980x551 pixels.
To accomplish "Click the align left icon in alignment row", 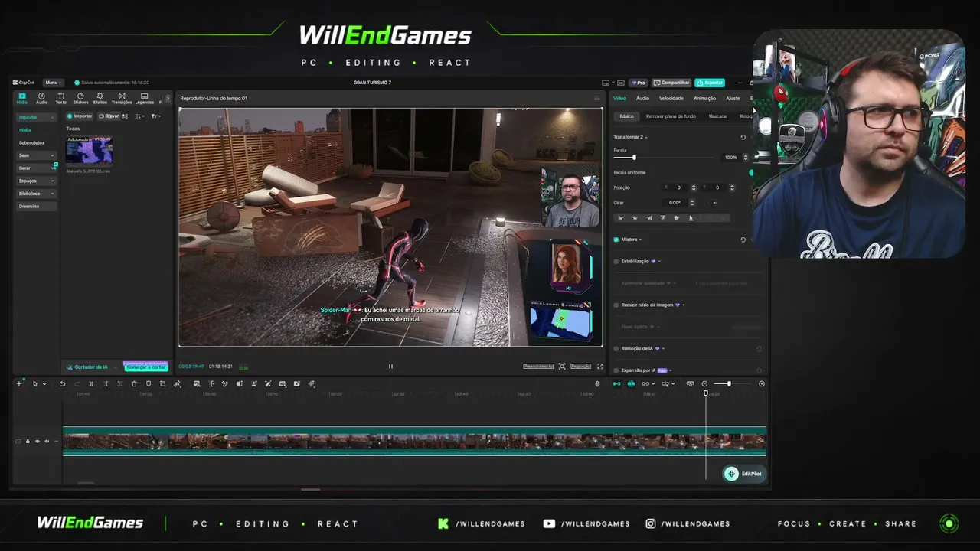I will [x=621, y=218].
